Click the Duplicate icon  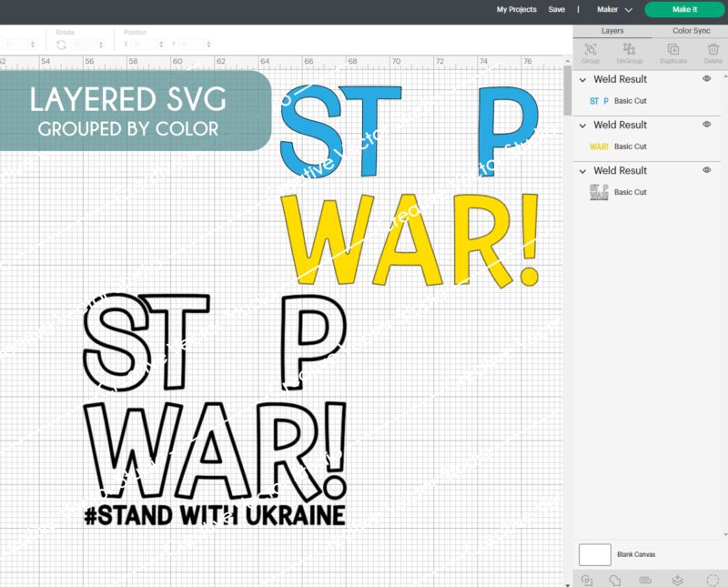[673, 50]
